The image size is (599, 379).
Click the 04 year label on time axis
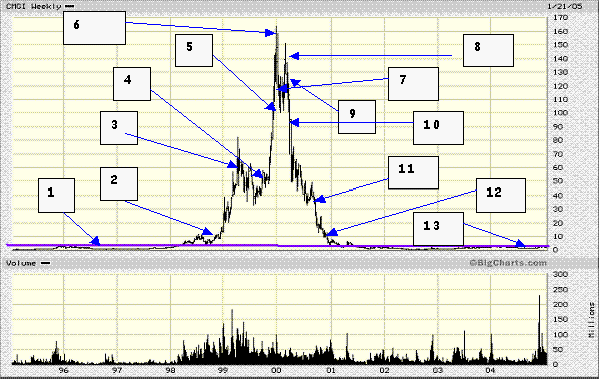(491, 370)
